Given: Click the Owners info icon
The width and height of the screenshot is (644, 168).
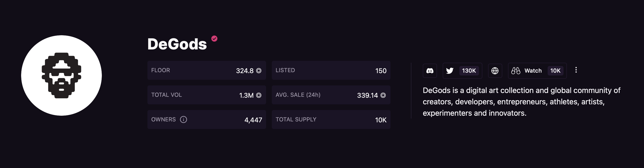Looking at the screenshot, I should pyautogui.click(x=183, y=120).
